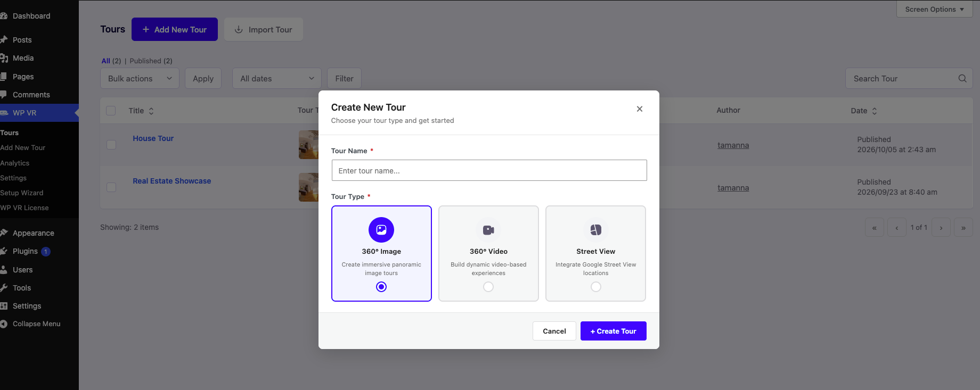Click the search magnifier icon in Search Tour
This screenshot has width=980, height=390.
962,78
